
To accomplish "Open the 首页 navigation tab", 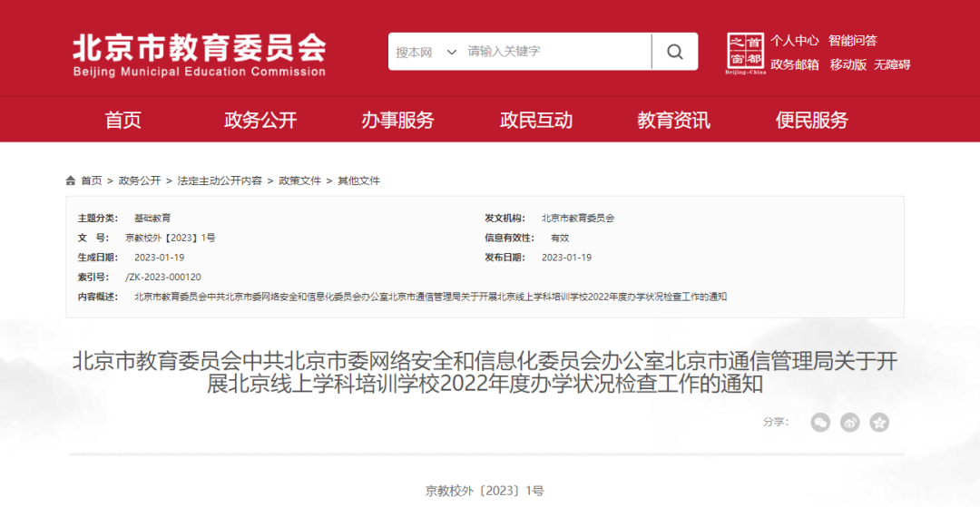I will coord(123,120).
